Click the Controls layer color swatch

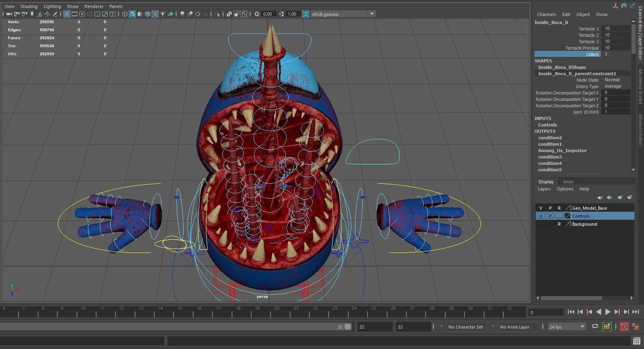[x=568, y=216]
